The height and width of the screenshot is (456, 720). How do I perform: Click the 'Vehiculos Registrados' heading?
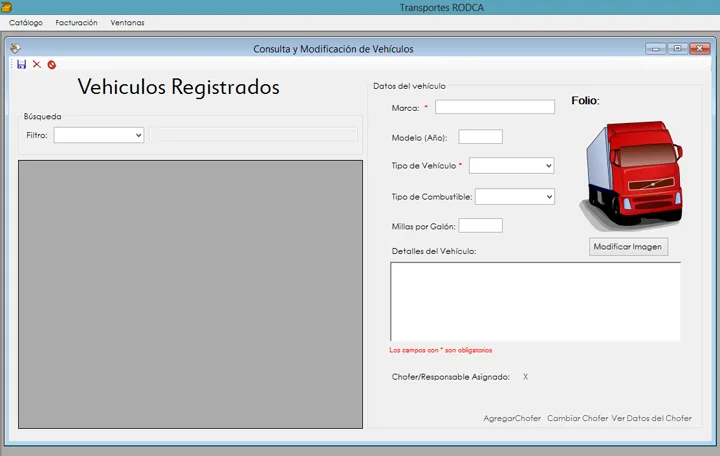(x=179, y=87)
